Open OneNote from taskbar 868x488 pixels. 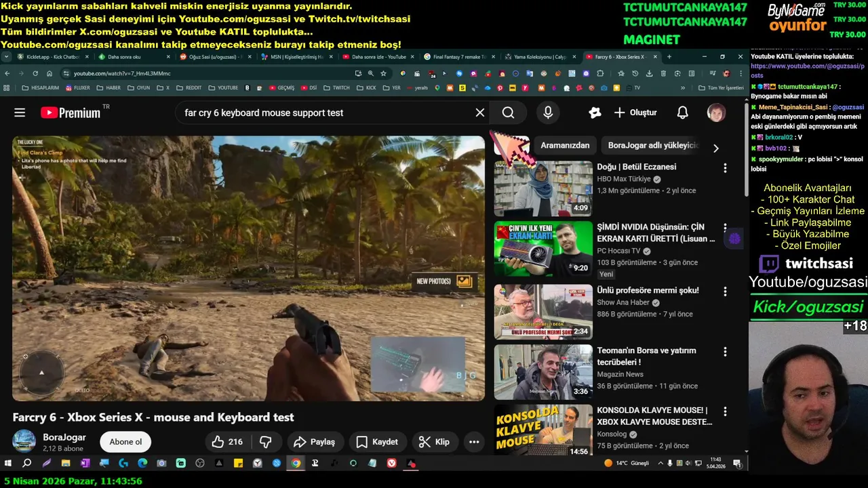[85, 464]
